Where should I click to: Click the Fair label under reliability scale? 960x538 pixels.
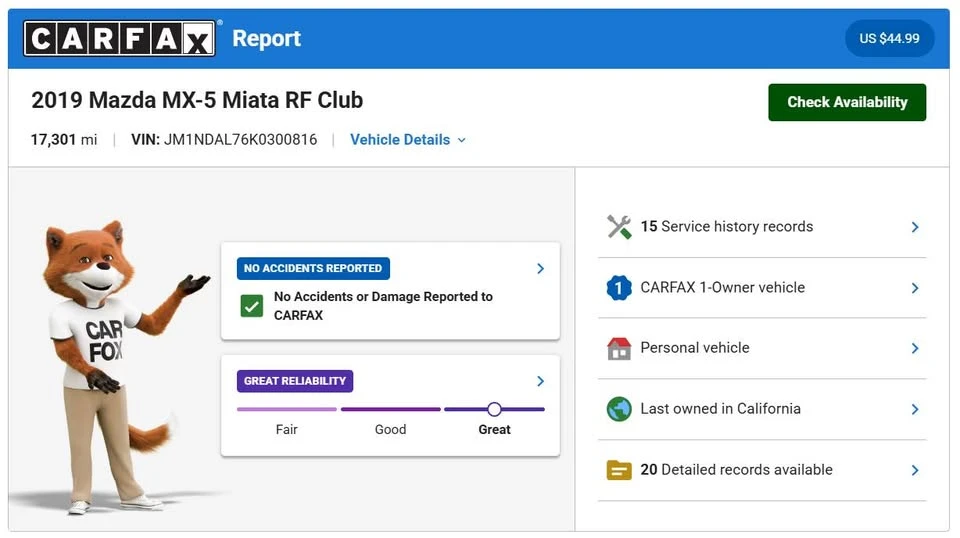tap(287, 430)
